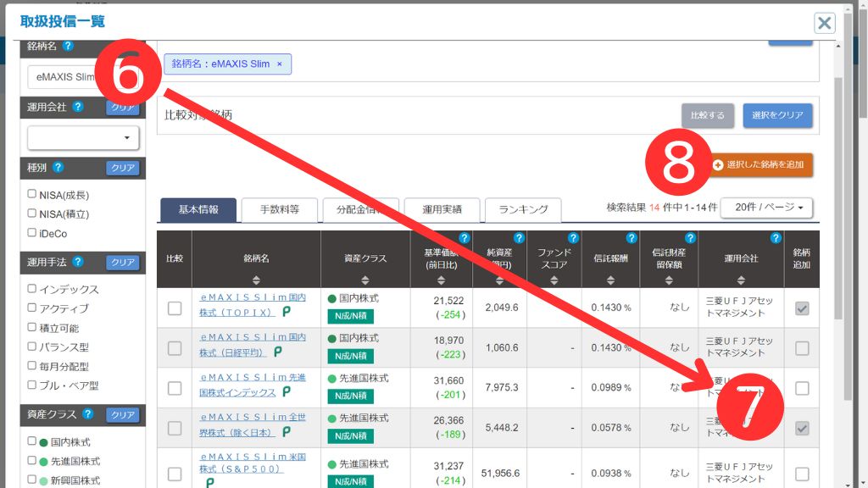Click help icon next to 運用会社 filter
Image resolution: width=868 pixels, height=488 pixels.
[x=77, y=106]
